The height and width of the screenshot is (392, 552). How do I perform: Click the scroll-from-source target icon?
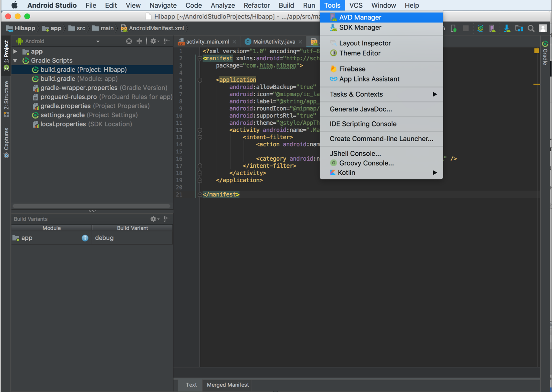tap(129, 41)
